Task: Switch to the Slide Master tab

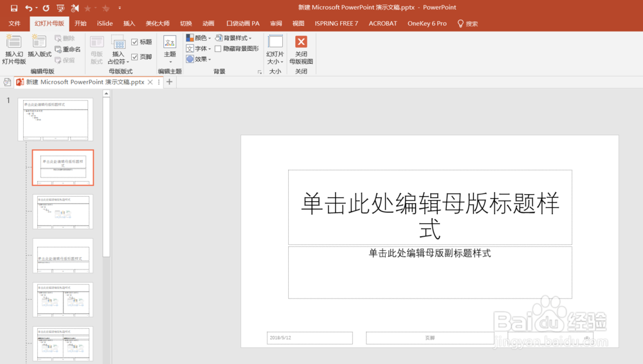Action: 50,23
